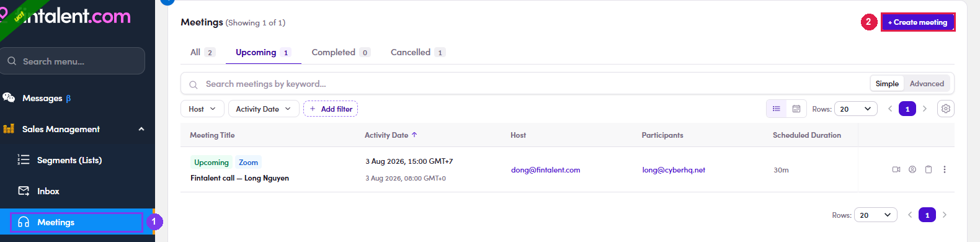Click the Upcoming status tag

pyautogui.click(x=212, y=162)
